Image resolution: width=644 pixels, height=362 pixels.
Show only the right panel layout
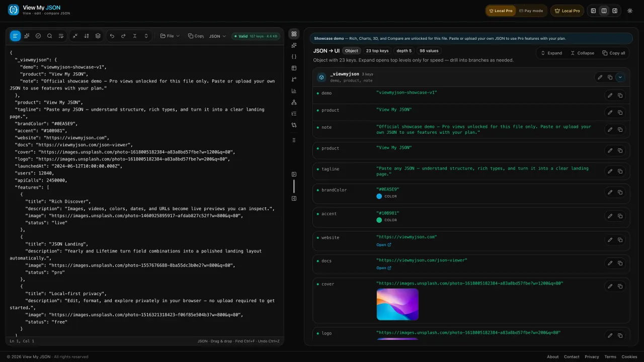coord(615,11)
